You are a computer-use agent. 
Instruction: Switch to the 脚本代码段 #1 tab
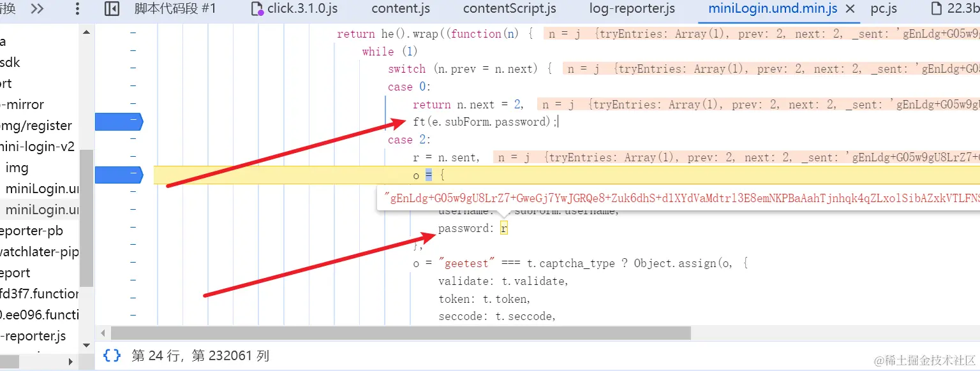pyautogui.click(x=175, y=9)
